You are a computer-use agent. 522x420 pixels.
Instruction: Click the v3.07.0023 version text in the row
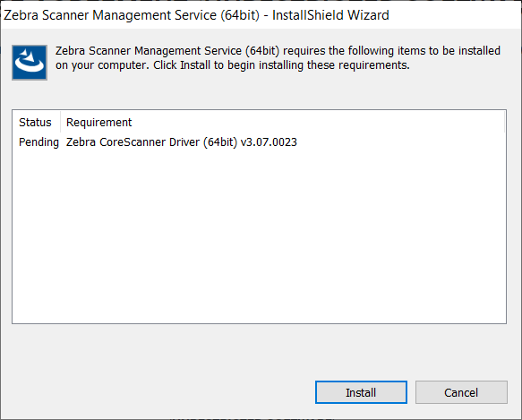click(x=269, y=142)
